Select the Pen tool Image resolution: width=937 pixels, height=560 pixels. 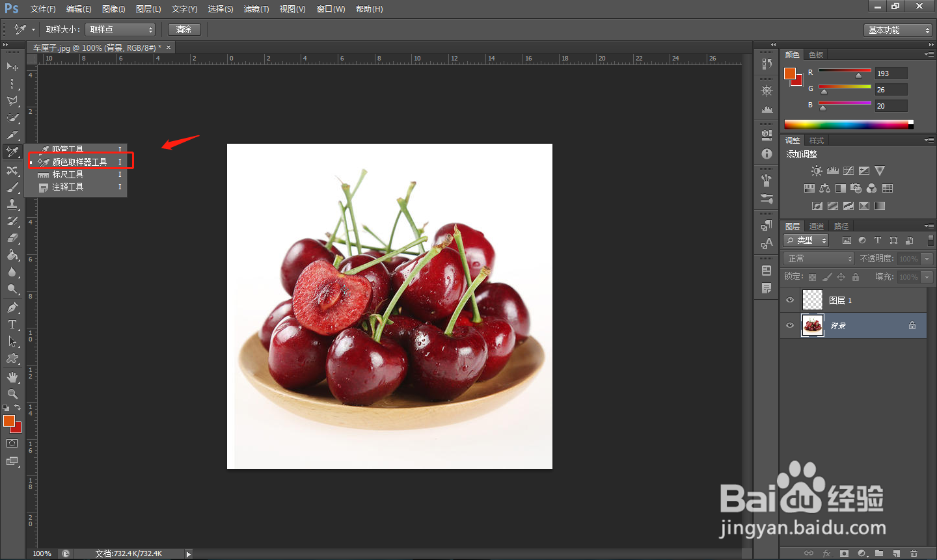(12, 308)
